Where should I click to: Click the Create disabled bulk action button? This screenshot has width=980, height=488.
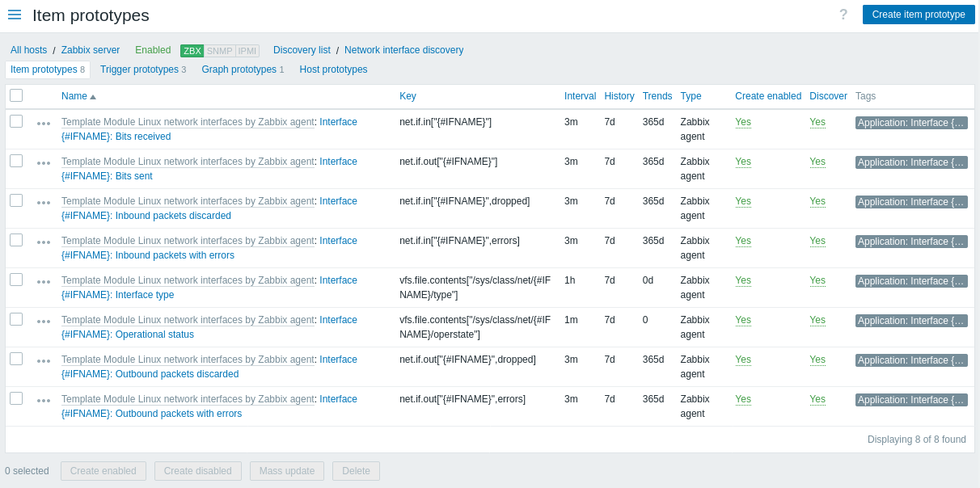click(x=198, y=471)
